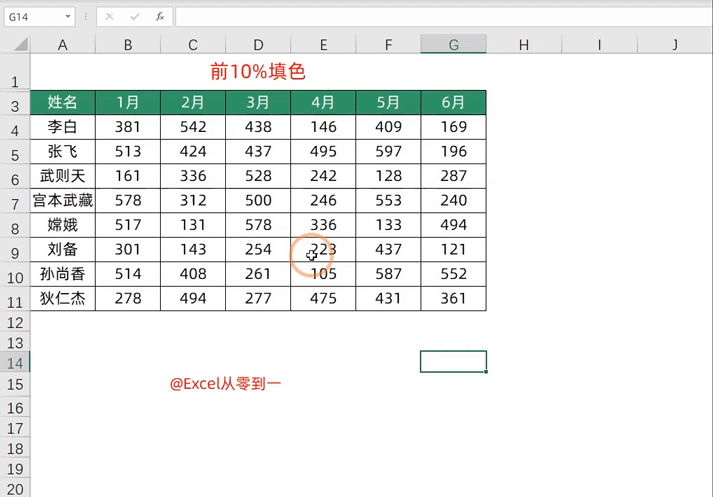Viewport: 713px width, 497px height.
Task: Select column H header
Action: [524, 45]
